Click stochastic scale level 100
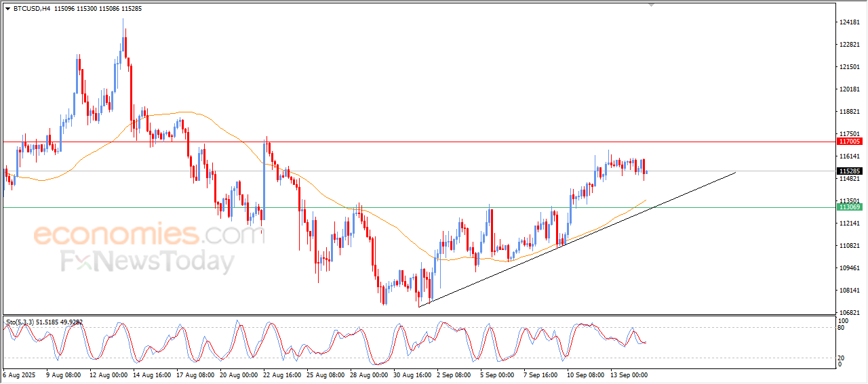The width and height of the screenshot is (868, 384). pos(844,320)
